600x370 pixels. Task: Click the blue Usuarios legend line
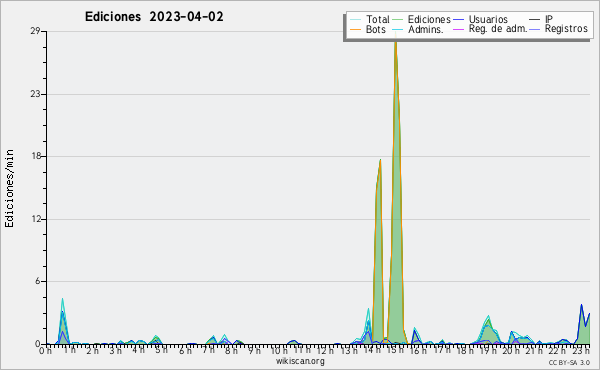click(458, 20)
